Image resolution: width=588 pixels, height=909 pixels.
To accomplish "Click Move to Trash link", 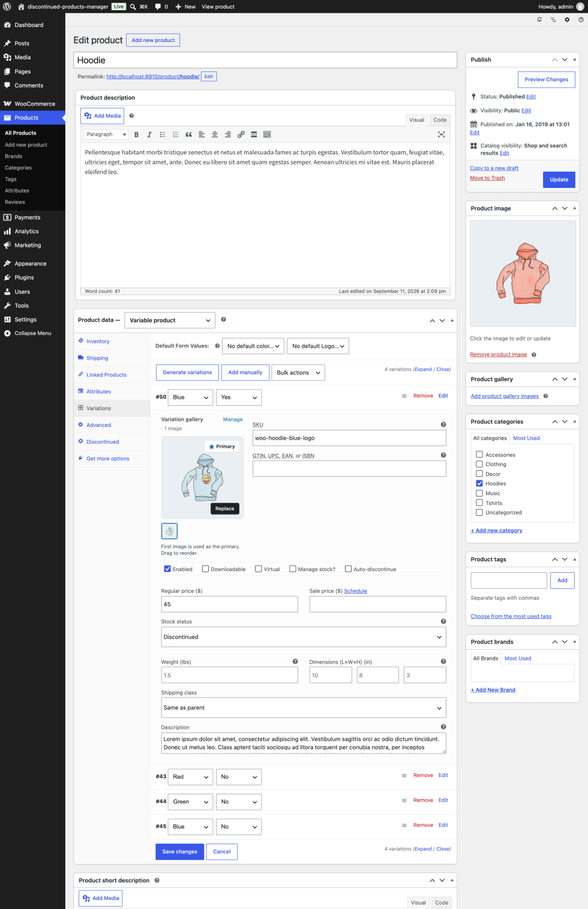I will (487, 178).
